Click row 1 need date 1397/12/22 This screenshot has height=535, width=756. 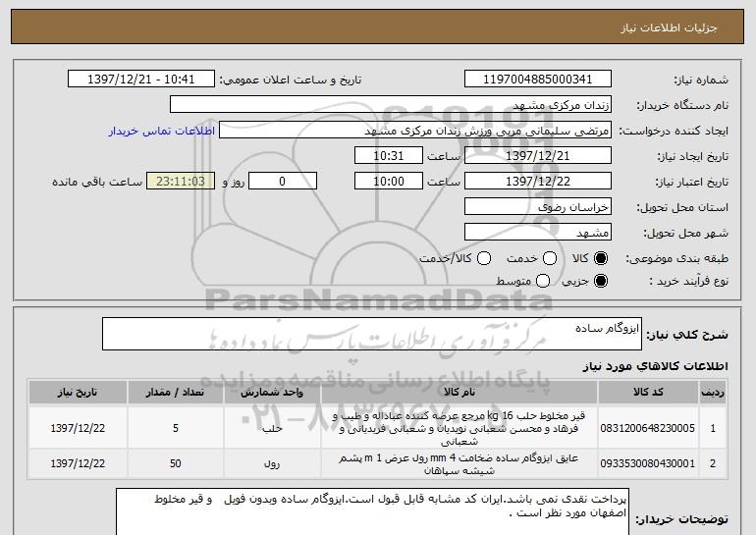(78, 428)
